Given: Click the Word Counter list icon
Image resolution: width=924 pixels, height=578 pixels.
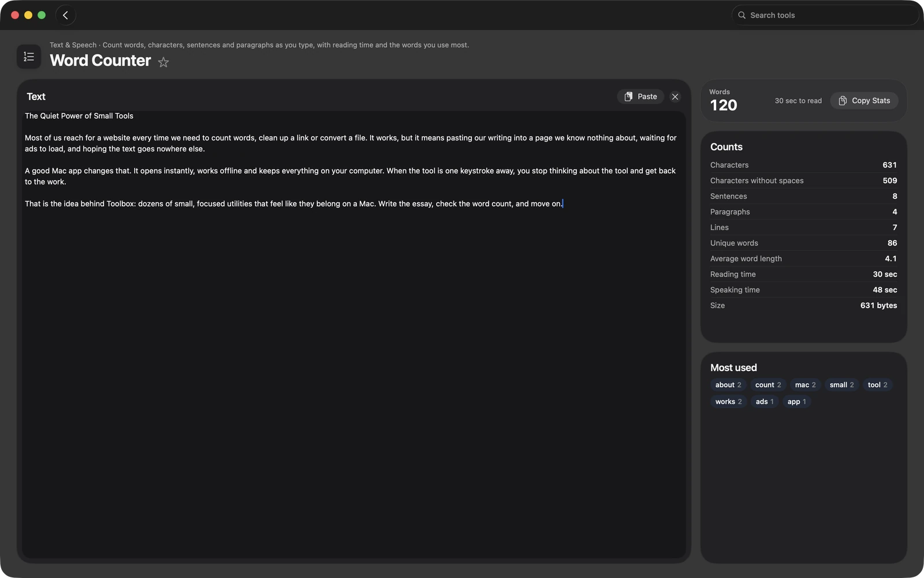Looking at the screenshot, I should (x=29, y=57).
